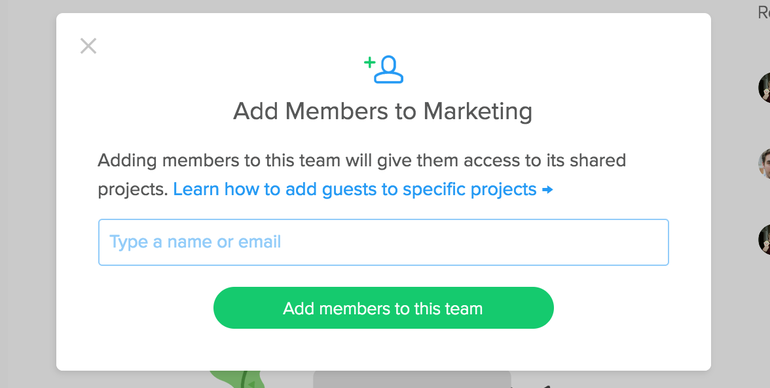This screenshot has height=388, width=770.
Task: Select the top member avatar at the right edge
Action: pos(765,88)
